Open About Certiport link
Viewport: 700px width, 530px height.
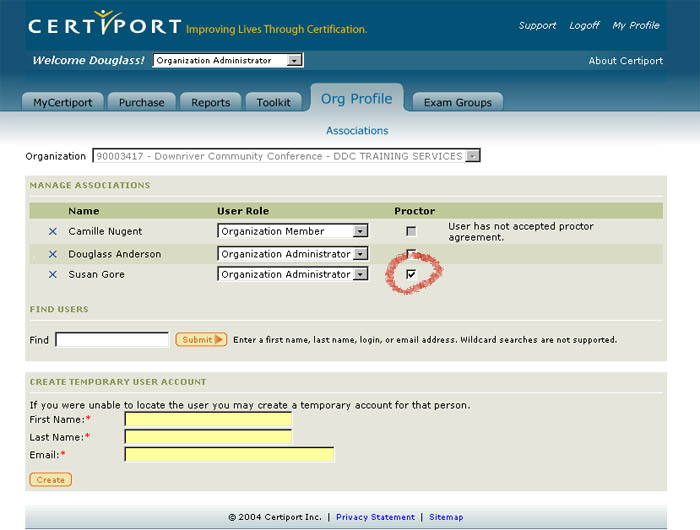[x=625, y=61]
